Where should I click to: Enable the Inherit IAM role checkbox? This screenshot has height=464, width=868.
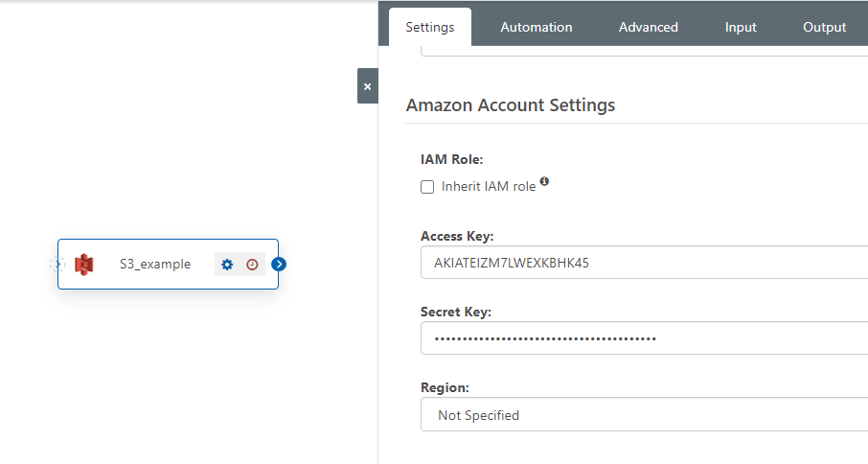click(x=427, y=187)
